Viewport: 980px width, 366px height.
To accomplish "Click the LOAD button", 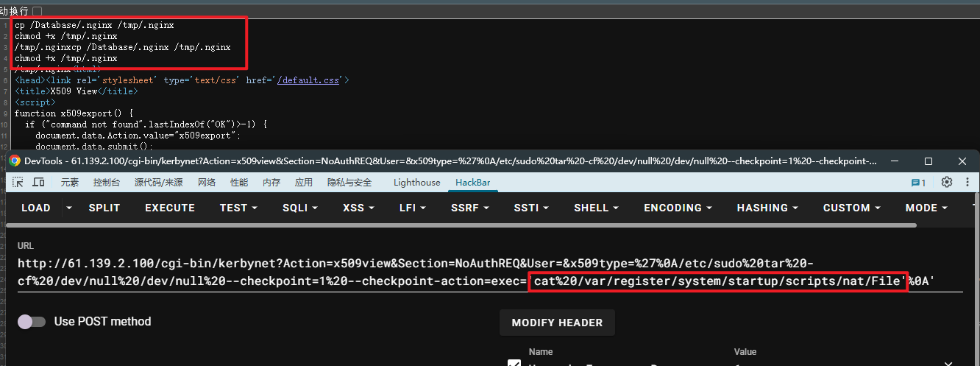I will tap(36, 208).
